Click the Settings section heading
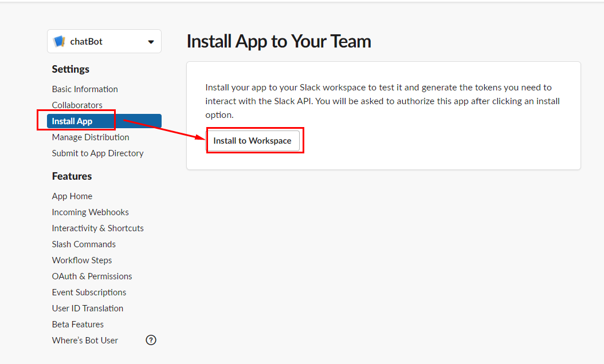The image size is (604, 364). 70,69
